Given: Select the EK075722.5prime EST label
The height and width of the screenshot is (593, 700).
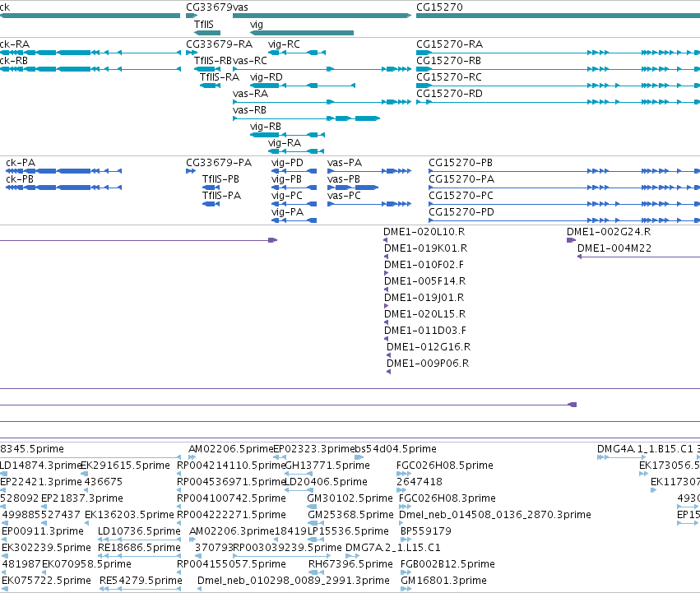Looking at the screenshot, I should coord(46,581).
